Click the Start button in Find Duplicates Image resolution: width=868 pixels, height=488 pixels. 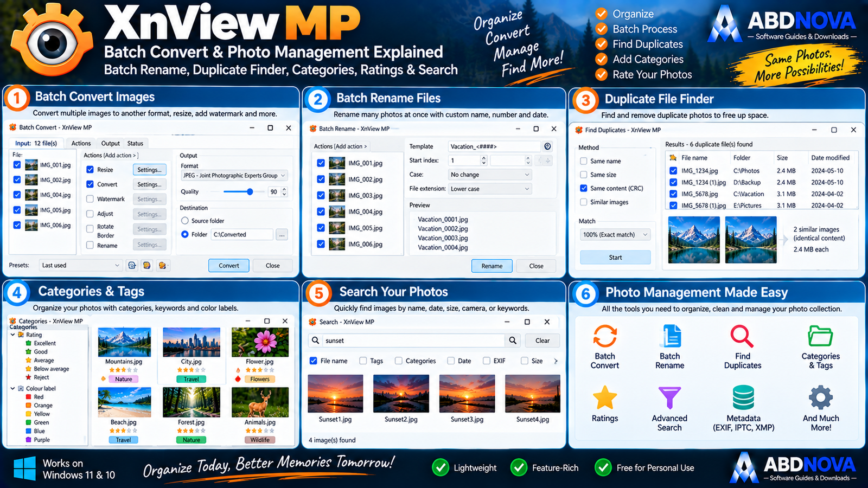point(615,257)
